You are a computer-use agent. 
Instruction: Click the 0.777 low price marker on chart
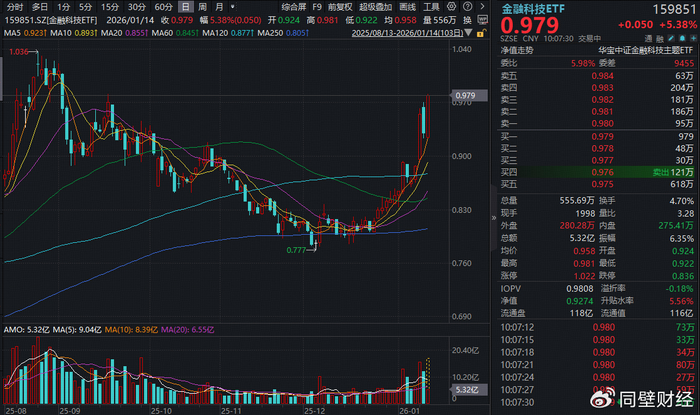[296, 250]
